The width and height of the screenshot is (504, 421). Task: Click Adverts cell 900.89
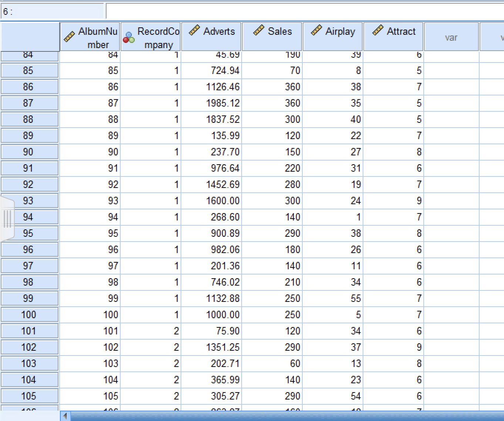click(x=211, y=233)
